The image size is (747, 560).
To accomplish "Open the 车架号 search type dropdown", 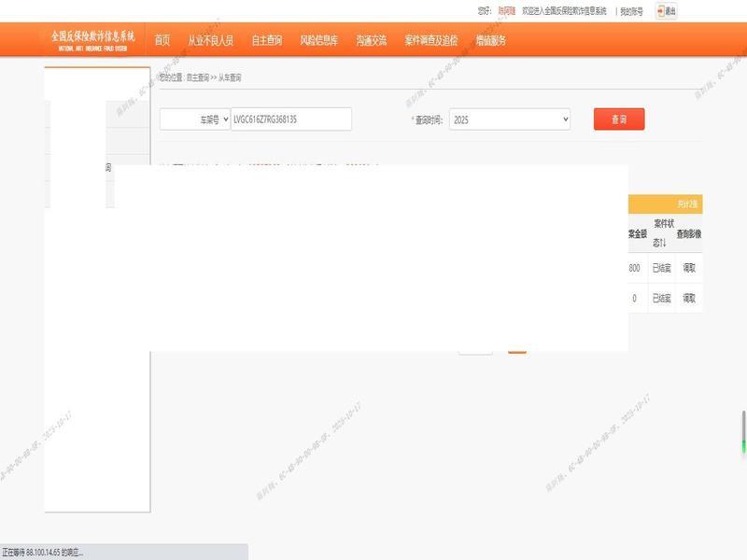I will click(x=195, y=119).
